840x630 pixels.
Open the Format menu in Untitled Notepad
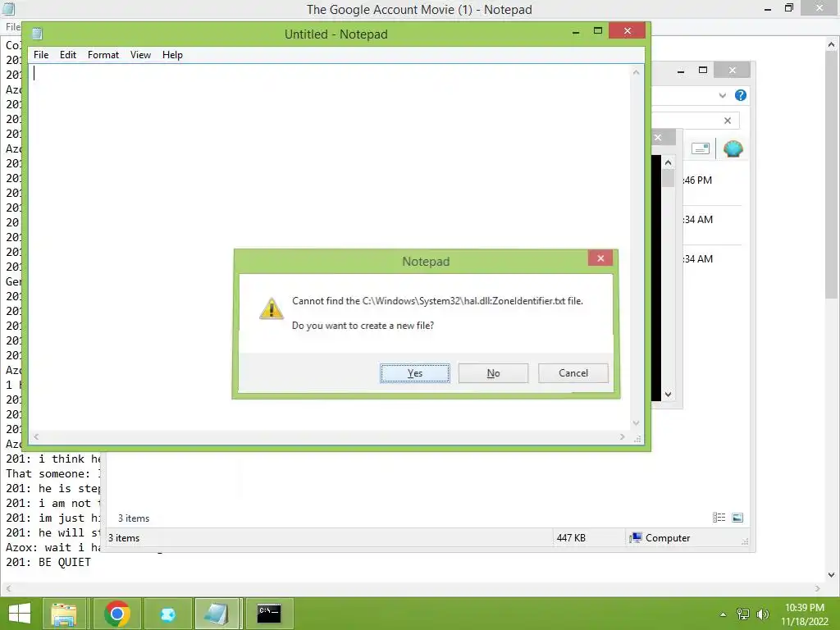click(x=103, y=55)
